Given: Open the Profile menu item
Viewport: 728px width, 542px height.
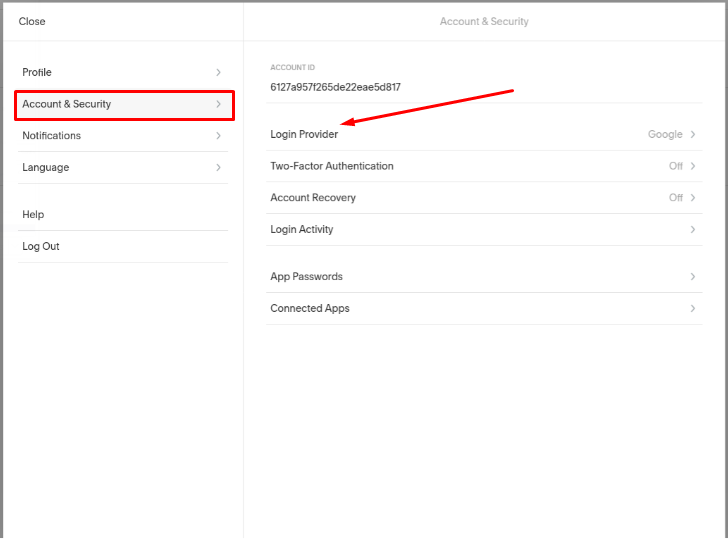Looking at the screenshot, I should click(x=123, y=72).
